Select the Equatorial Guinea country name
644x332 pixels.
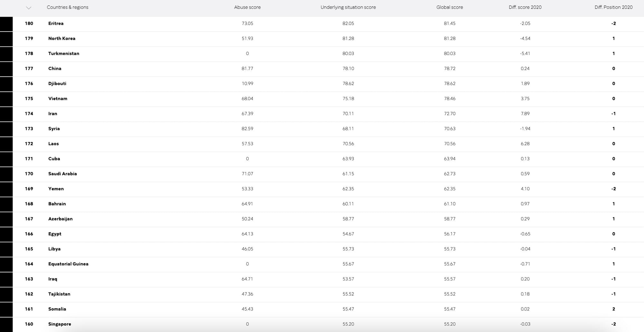tap(68, 264)
